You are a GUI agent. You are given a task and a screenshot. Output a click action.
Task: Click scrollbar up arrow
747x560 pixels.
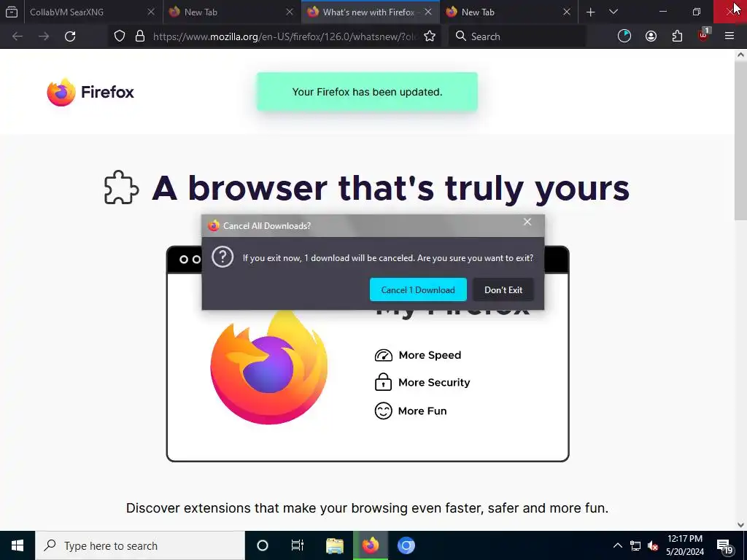pos(740,55)
